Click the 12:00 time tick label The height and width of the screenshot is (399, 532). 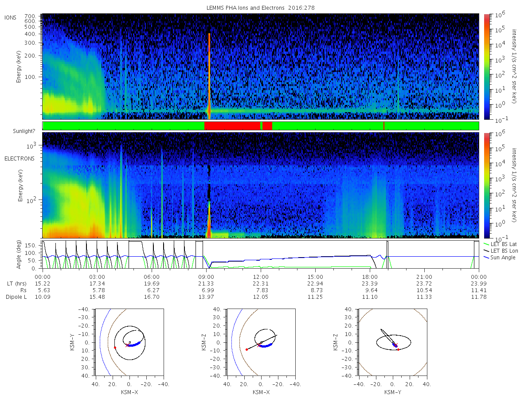tap(261, 277)
